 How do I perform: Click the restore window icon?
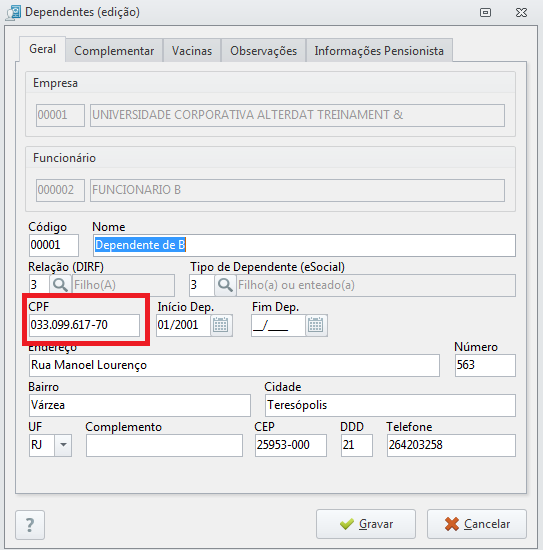pyautogui.click(x=485, y=13)
